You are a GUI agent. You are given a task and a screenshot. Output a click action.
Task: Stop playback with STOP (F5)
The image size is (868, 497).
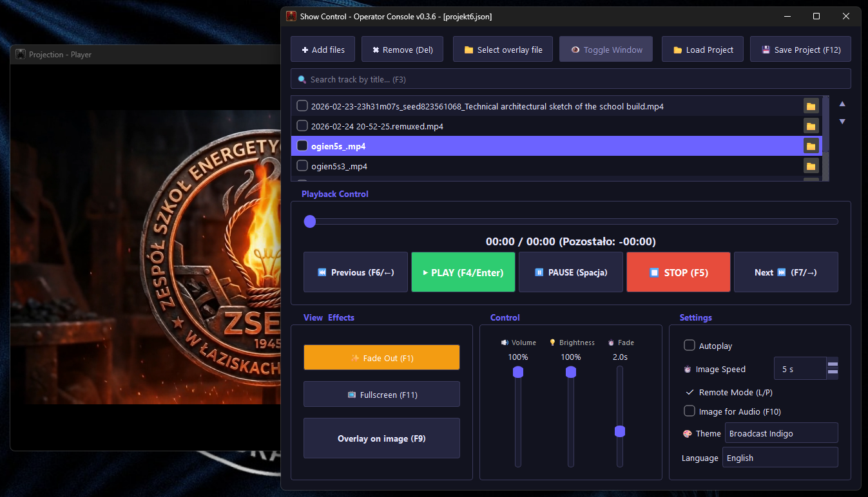point(679,272)
